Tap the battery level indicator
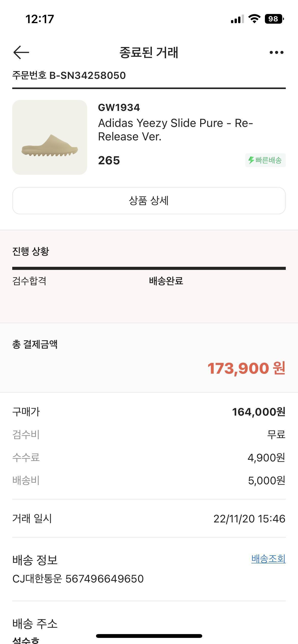This screenshot has width=298, height=644. click(x=274, y=19)
